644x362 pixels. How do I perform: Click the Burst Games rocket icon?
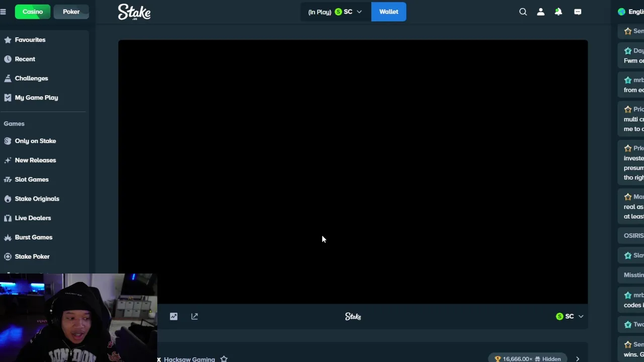pos(8,237)
